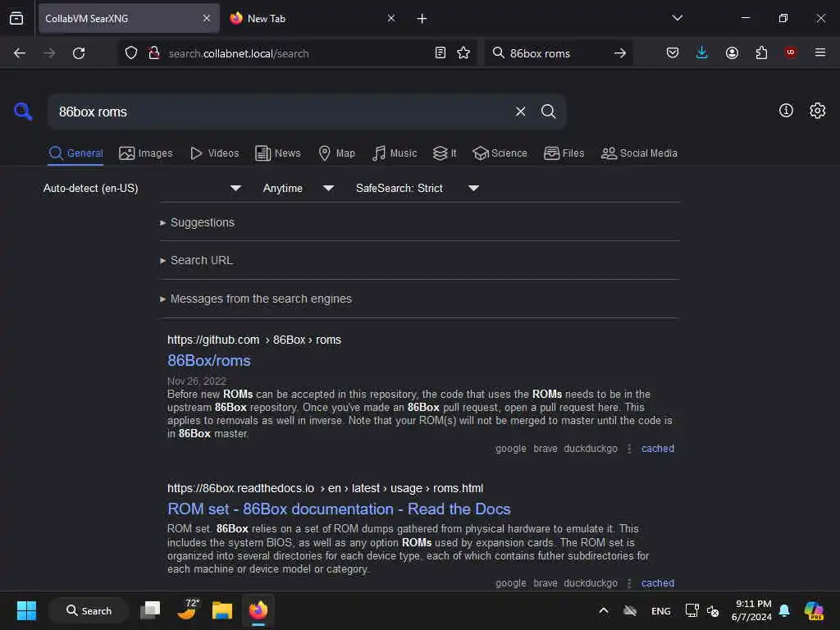
Task: Open cached link for 86Box/roms result
Action: coord(657,449)
